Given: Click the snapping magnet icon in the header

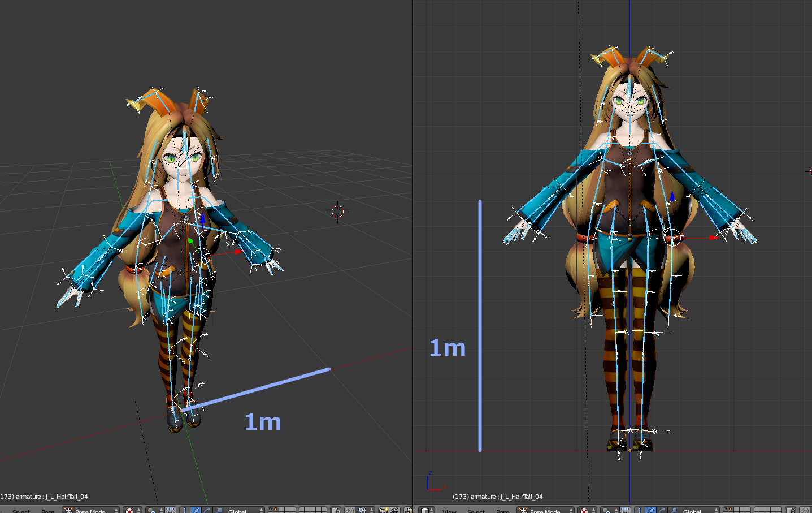Looking at the screenshot, I should 349,510.
